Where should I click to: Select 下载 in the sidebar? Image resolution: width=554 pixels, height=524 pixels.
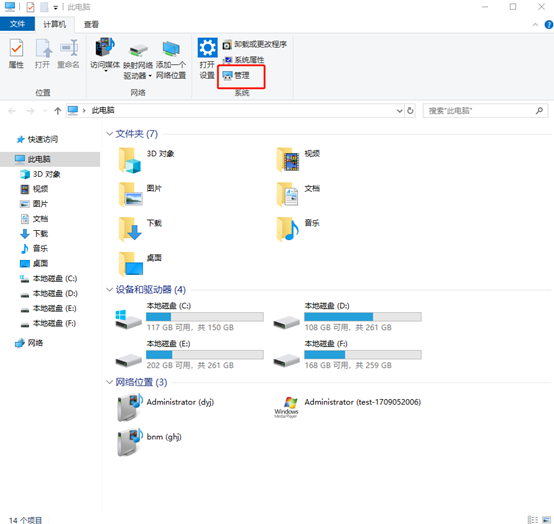[34, 234]
